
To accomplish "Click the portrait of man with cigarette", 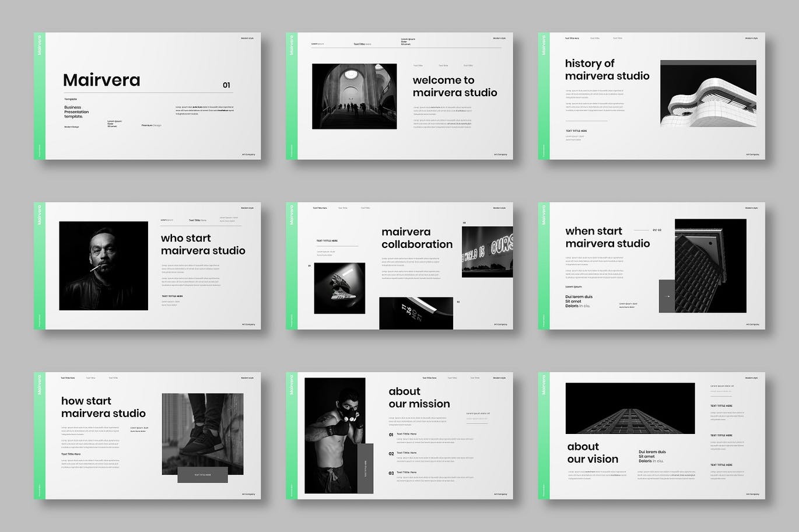I will pos(103,265).
